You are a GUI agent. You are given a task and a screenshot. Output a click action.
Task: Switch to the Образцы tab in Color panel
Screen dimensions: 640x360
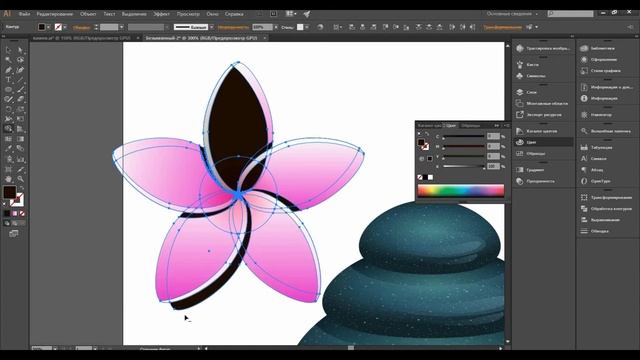[471, 126]
